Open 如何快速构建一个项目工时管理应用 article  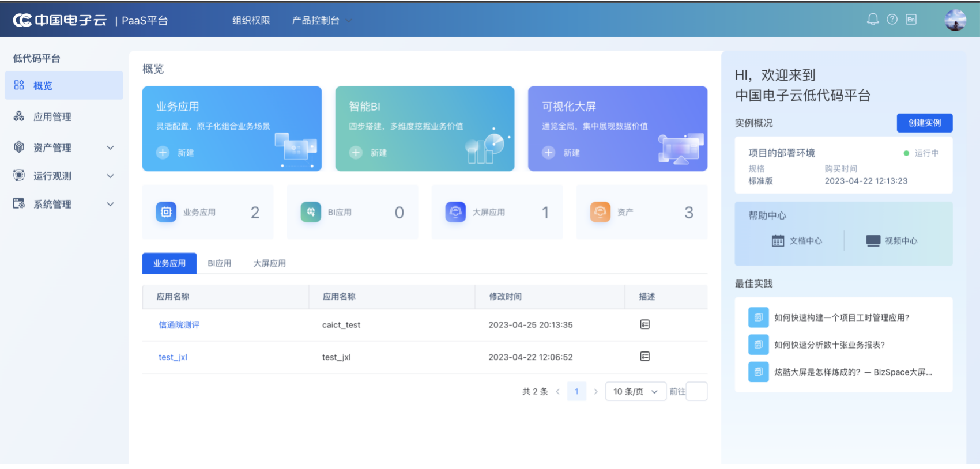click(x=842, y=317)
